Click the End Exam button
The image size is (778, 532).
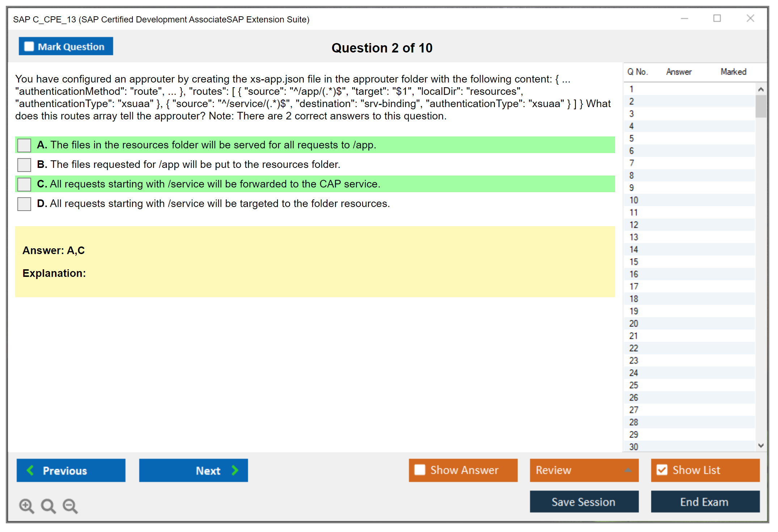tap(705, 502)
